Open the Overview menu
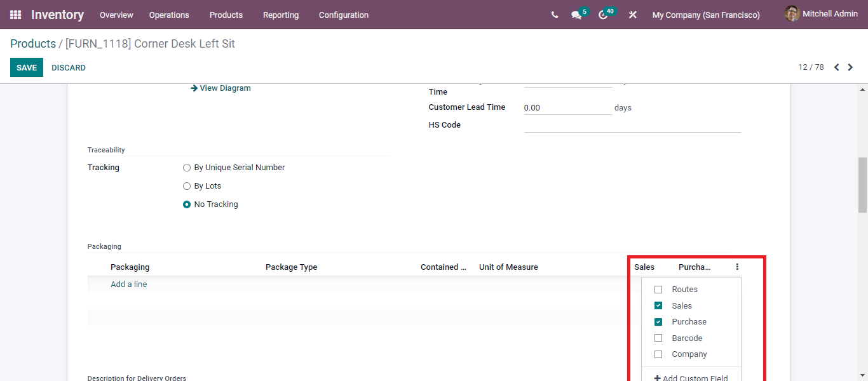Image resolution: width=868 pixels, height=381 pixels. [116, 15]
